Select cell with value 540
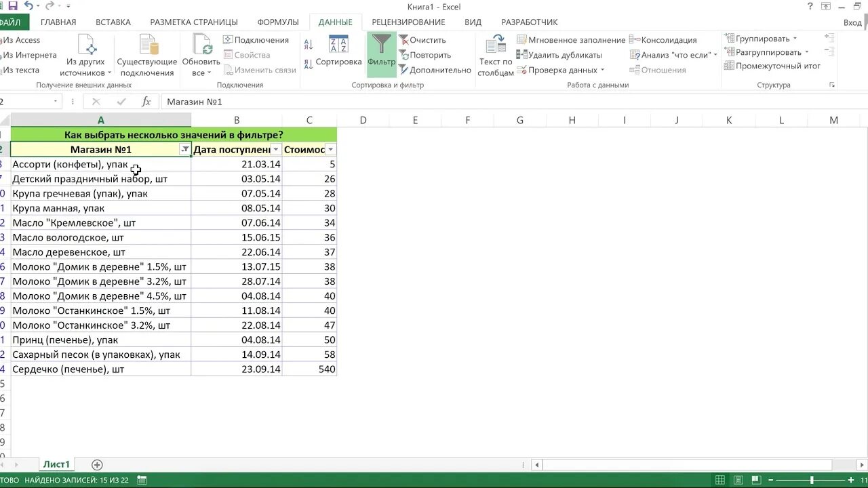Image resolution: width=868 pixels, height=488 pixels. tap(309, 369)
